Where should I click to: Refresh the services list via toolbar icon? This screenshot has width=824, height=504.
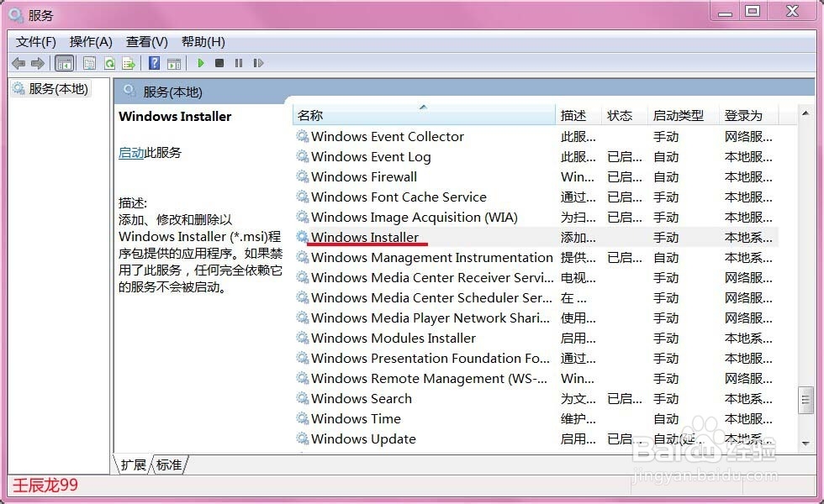point(109,64)
